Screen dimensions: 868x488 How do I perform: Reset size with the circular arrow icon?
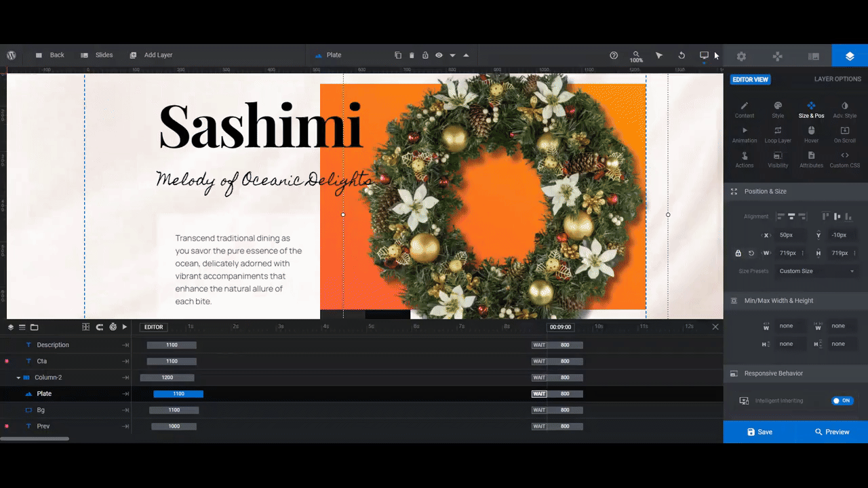[751, 253]
